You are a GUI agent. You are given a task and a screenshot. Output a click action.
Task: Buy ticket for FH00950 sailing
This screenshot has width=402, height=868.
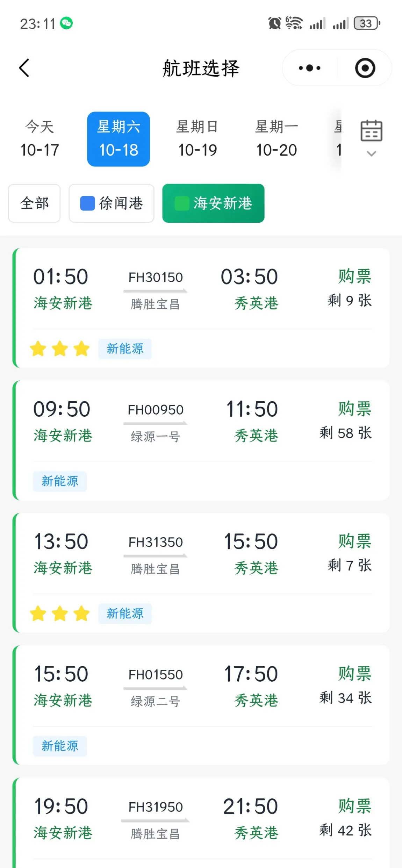(x=354, y=409)
